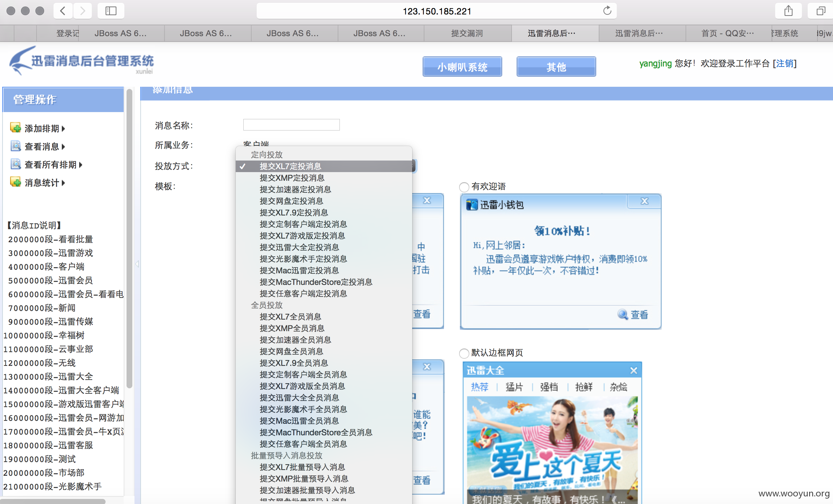Choose 提交网盘定投消息 option
833x504 pixels.
pos(324,201)
